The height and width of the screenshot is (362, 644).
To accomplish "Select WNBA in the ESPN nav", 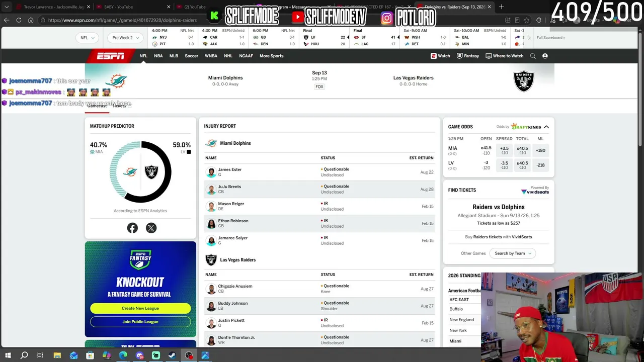I will click(211, 56).
